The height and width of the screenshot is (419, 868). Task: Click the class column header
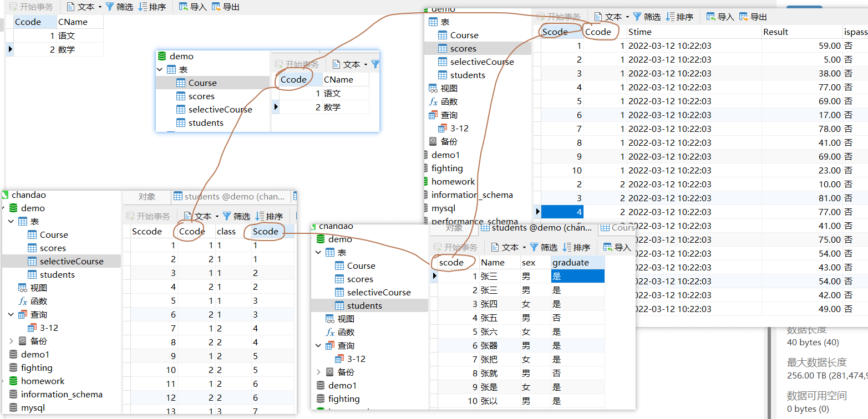[233, 232]
